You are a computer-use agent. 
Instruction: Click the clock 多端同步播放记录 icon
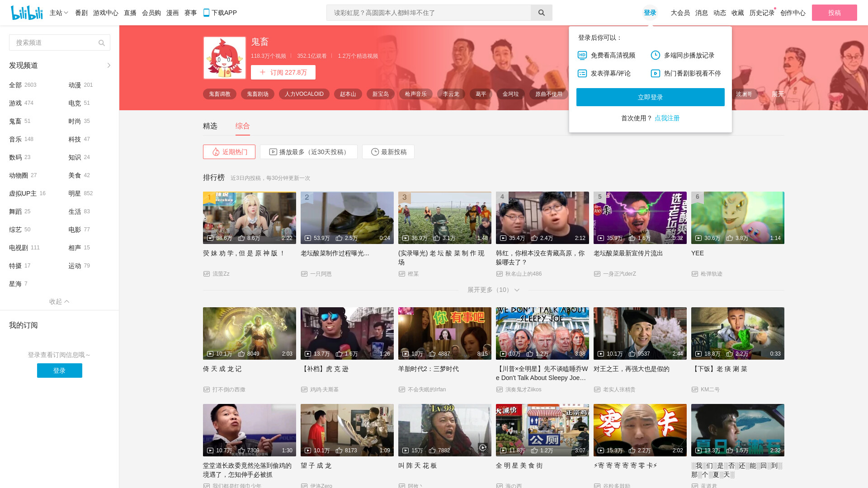pyautogui.click(x=656, y=55)
